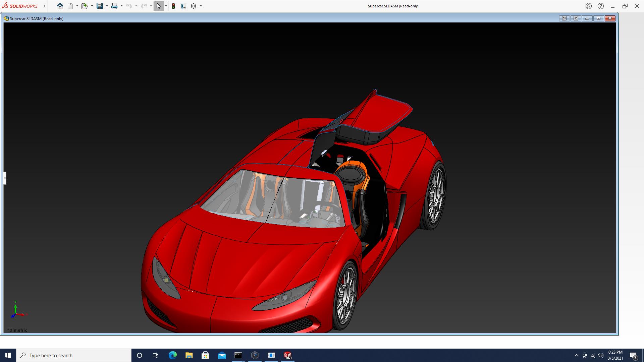Viewport: 644px width, 362px height.
Task: Open the Options gear dropdown arrow
Action: pos(201,6)
